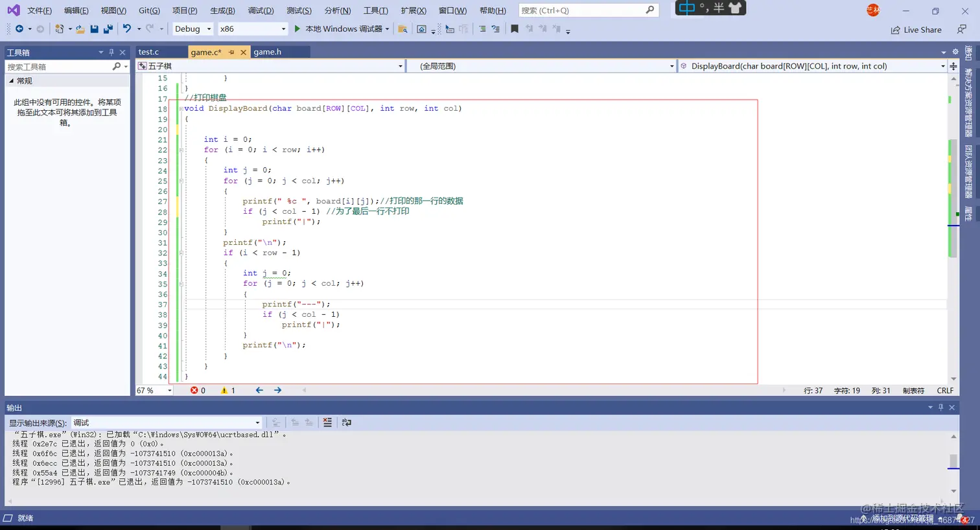Clear all output with the clear icon

tap(327, 422)
